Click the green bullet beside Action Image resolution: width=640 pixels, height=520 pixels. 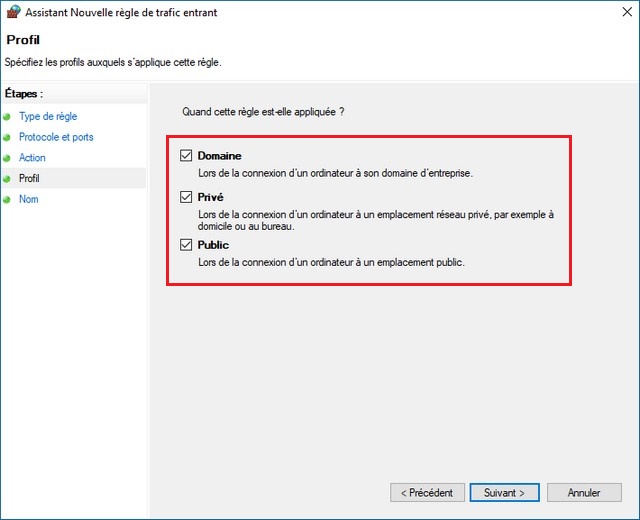click(7, 158)
